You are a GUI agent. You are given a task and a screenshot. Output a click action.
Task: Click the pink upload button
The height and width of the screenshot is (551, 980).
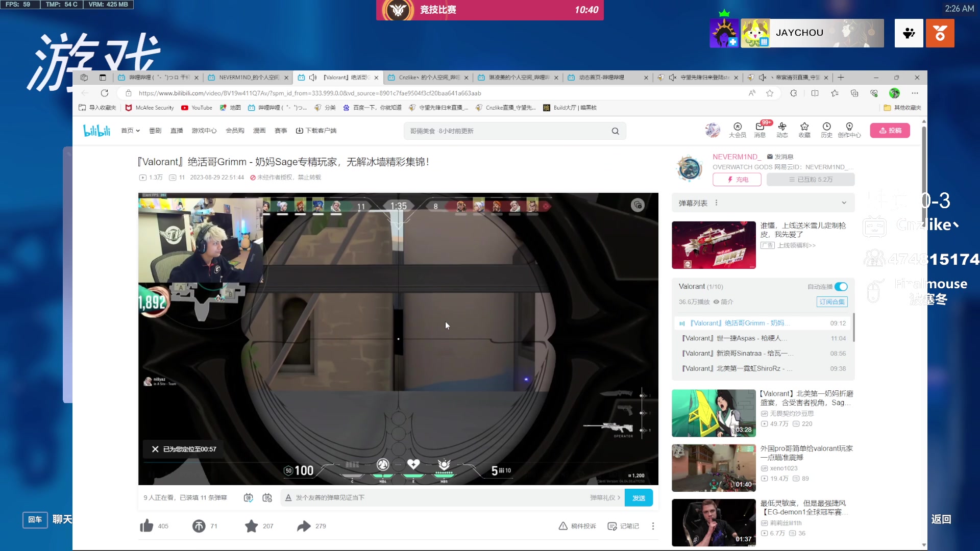point(890,131)
